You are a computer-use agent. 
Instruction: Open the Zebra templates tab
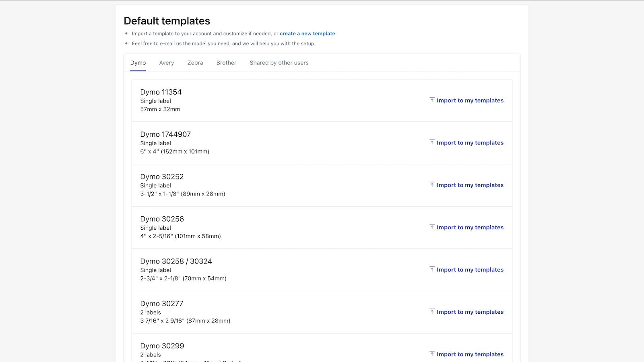[195, 63]
